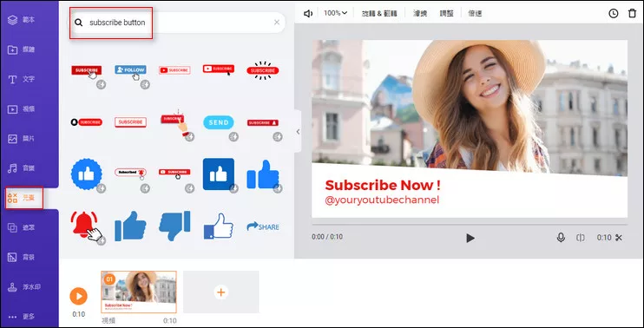Screen dimensions: 644x328
Task: Open the 媒體 media panel
Action: pyautogui.click(x=21, y=49)
